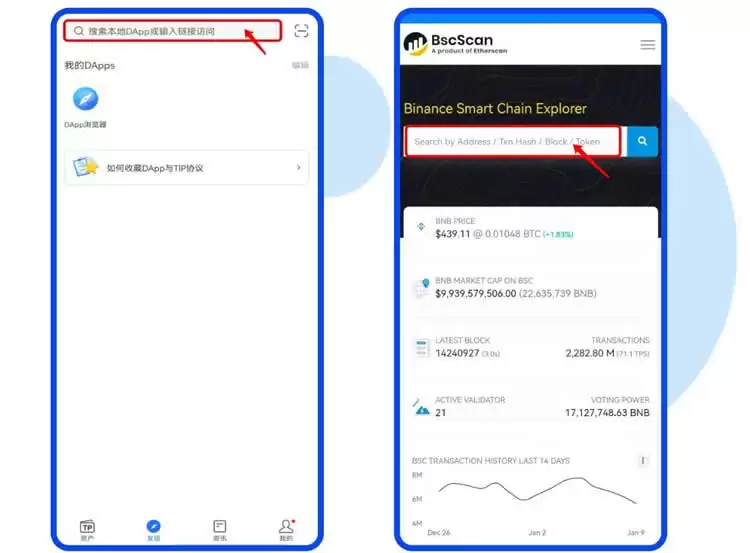Select the Discover compass tab in the bottom bar

coord(154,530)
